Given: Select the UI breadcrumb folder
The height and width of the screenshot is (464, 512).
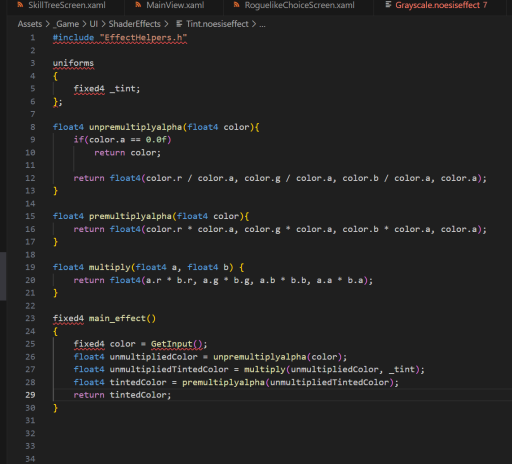Looking at the screenshot, I should tap(94, 24).
